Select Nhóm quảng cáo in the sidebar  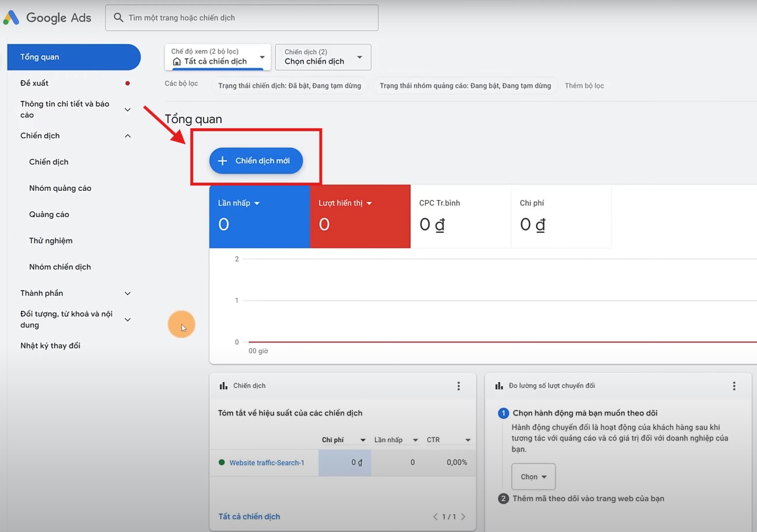(60, 188)
